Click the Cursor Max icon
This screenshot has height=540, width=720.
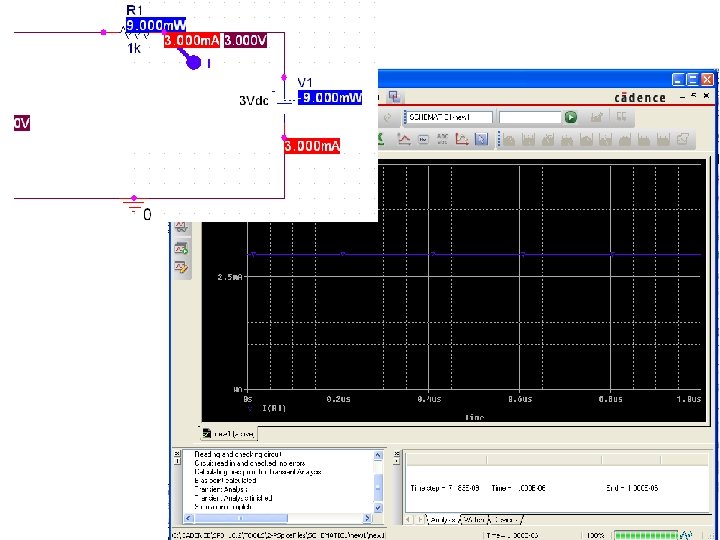(x=586, y=140)
